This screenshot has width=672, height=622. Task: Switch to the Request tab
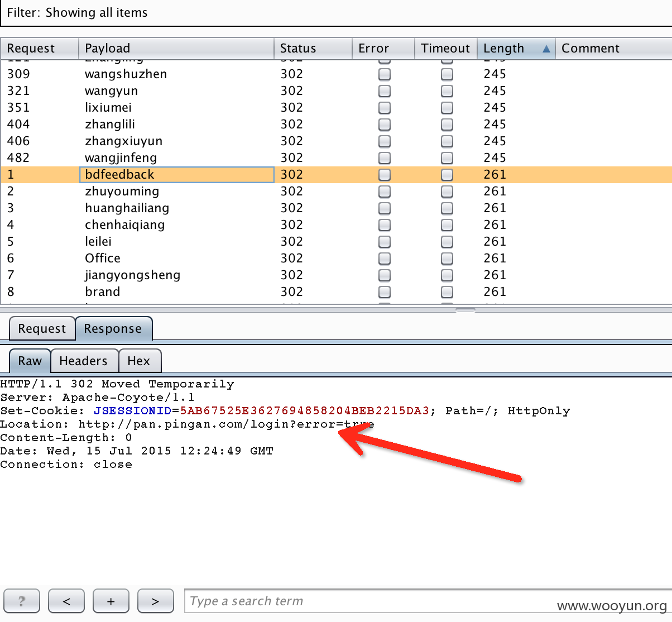tap(42, 328)
